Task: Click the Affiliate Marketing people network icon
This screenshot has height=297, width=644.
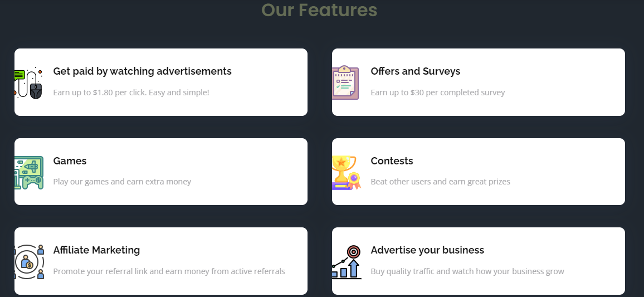Action: (29, 262)
